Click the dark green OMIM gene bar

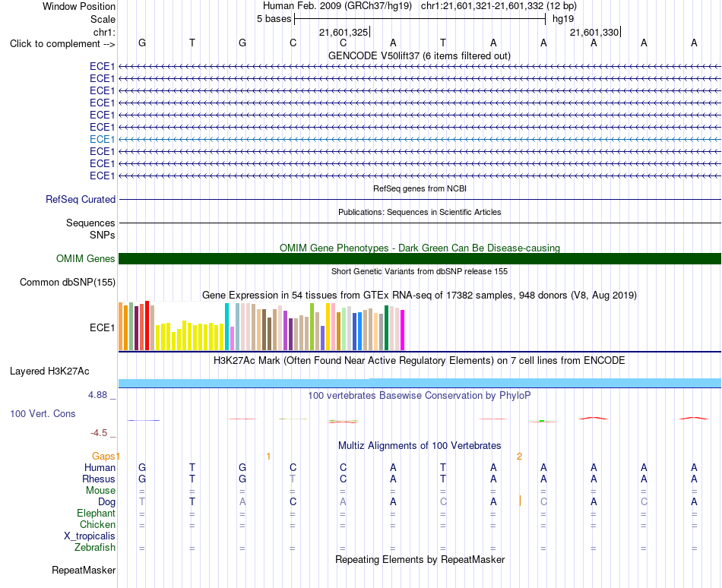420,258
